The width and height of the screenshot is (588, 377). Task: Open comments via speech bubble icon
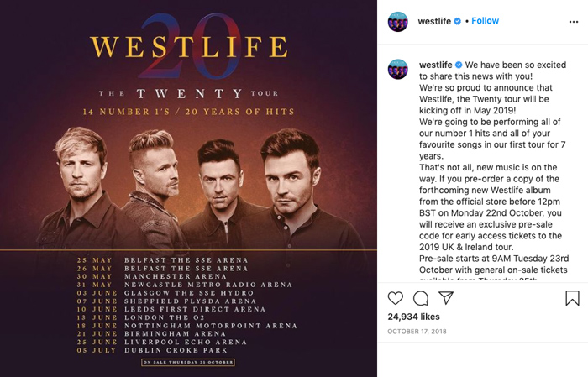pos(421,298)
